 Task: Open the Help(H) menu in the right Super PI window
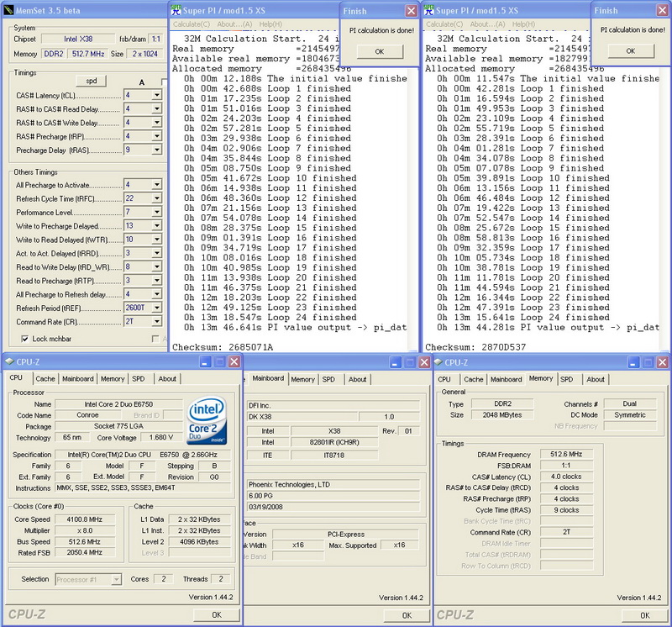[524, 24]
